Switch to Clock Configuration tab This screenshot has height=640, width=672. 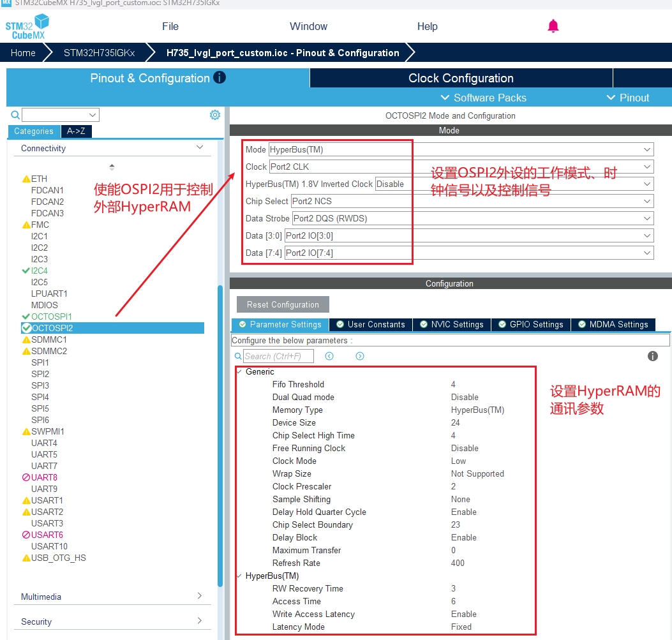[x=461, y=78]
